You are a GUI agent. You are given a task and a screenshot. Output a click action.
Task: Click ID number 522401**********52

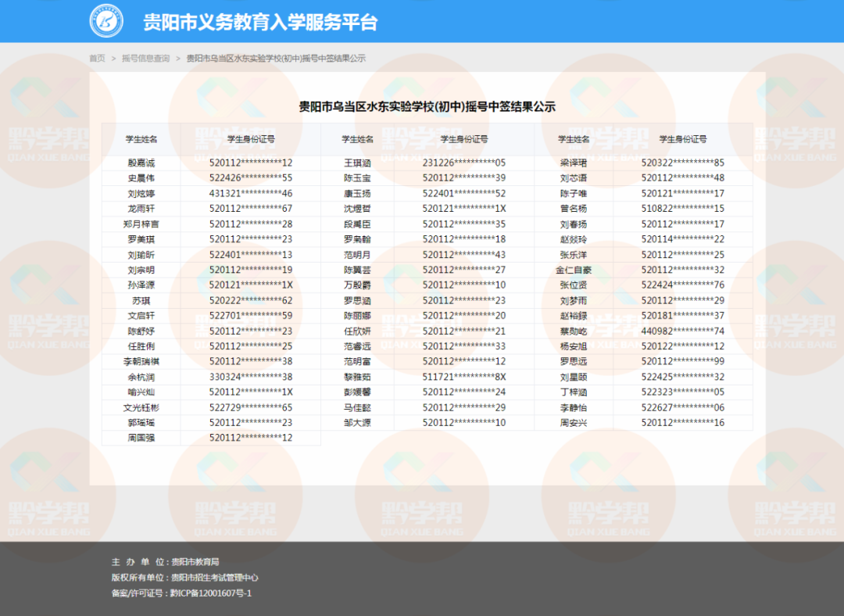(464, 193)
